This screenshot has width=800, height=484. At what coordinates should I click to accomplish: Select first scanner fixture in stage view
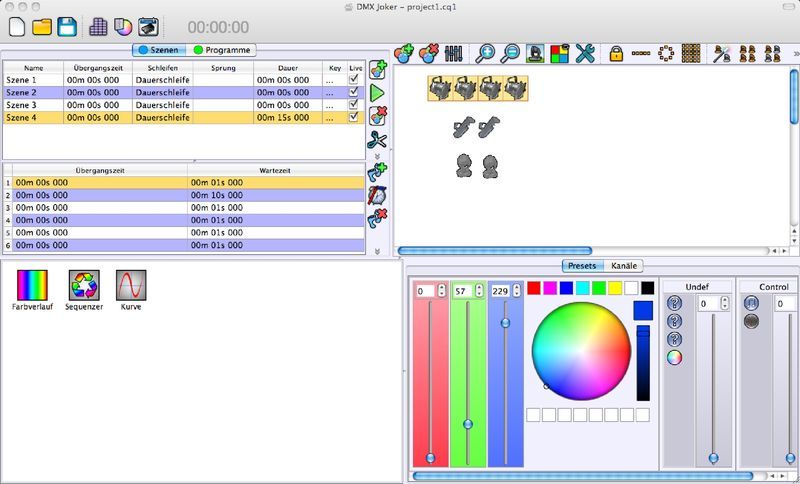464,128
